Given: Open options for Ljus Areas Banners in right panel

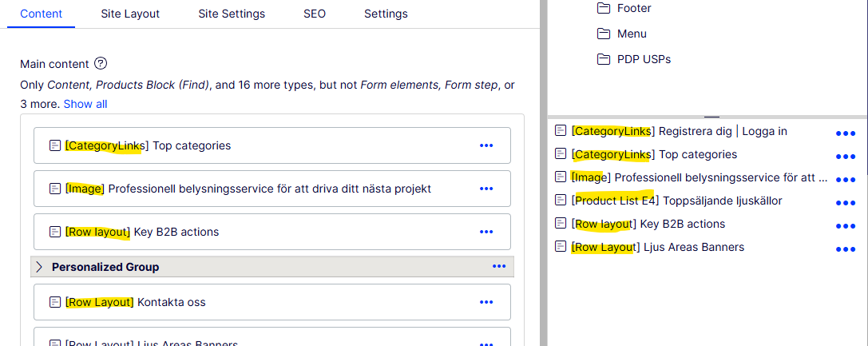Looking at the screenshot, I should coord(845,249).
